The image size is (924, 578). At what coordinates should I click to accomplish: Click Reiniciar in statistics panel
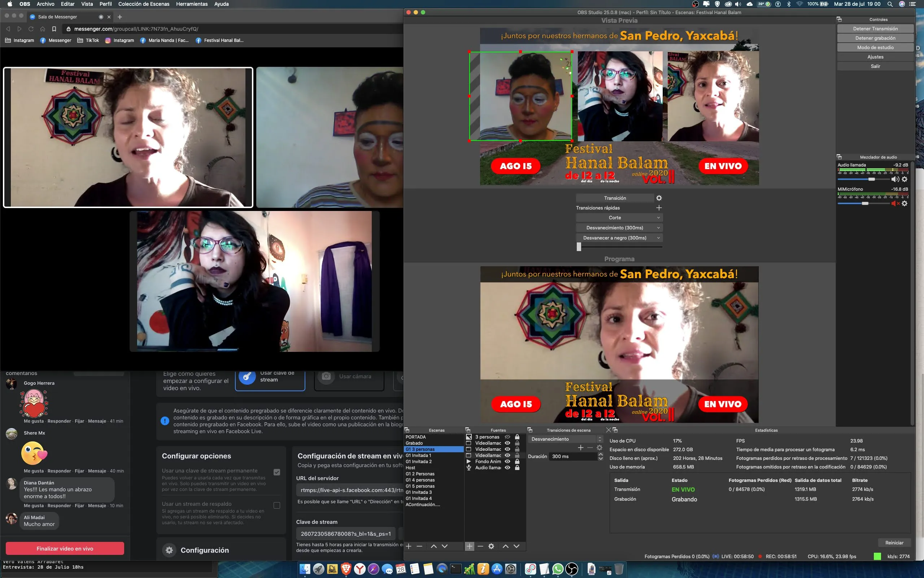click(x=894, y=543)
